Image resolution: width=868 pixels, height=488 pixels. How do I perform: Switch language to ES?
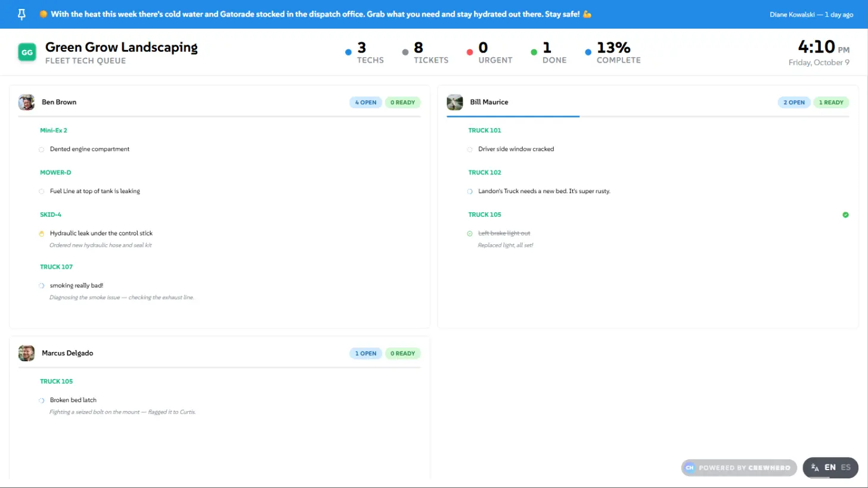[845, 468]
